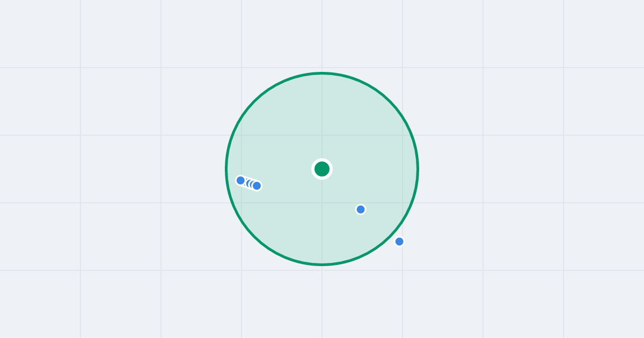Click the blue dot just outside the circle

399,241
